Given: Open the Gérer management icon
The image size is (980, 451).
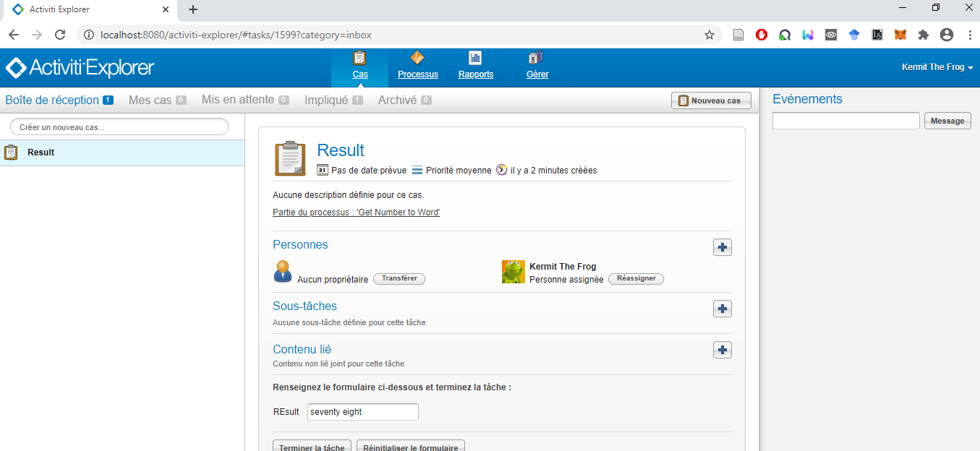Looking at the screenshot, I should pyautogui.click(x=537, y=59).
